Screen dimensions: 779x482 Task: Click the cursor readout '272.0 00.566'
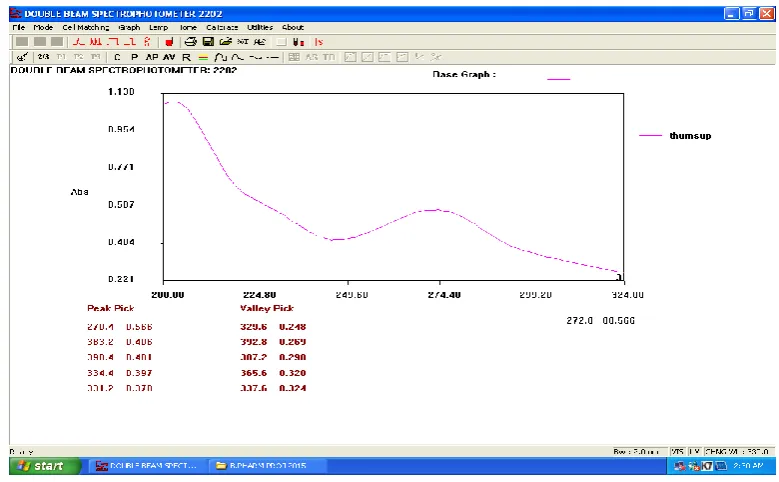coord(601,321)
